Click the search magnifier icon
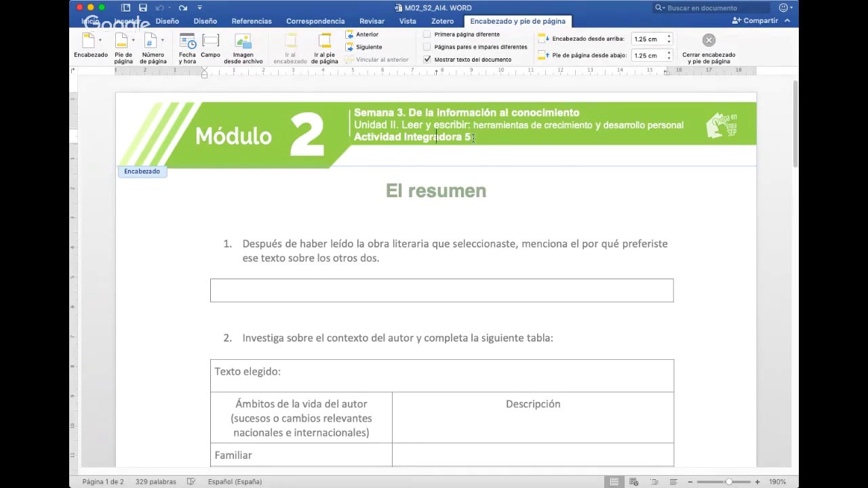Screen dimensions: 868x488 (x=660, y=7)
